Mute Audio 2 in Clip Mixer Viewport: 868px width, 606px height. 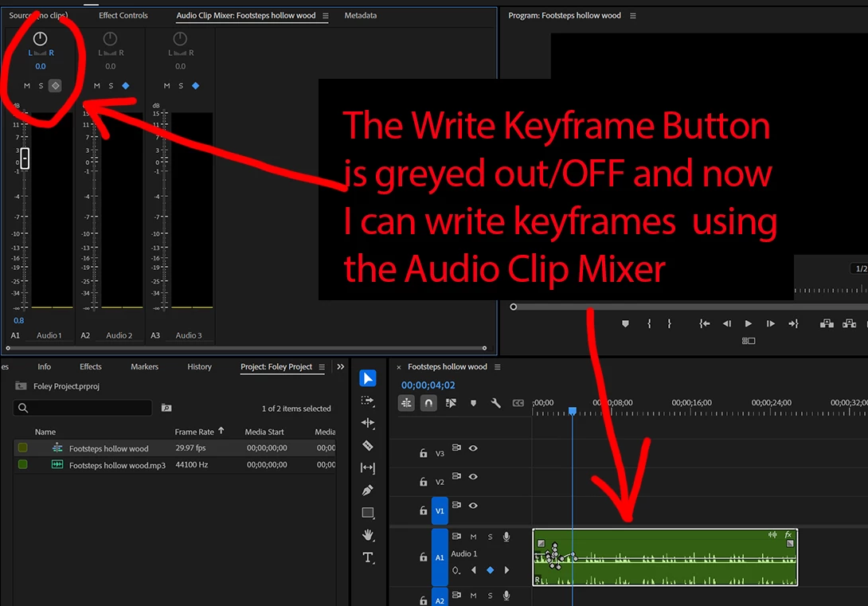click(97, 86)
